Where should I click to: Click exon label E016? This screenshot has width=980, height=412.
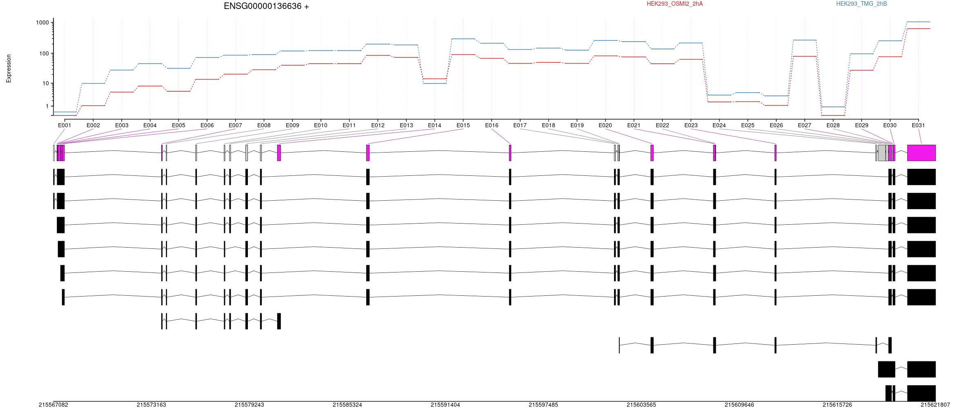point(492,125)
